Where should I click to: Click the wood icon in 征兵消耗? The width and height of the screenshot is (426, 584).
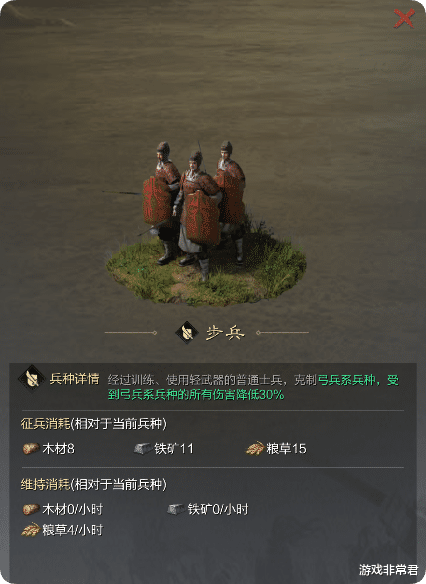pyautogui.click(x=31, y=448)
